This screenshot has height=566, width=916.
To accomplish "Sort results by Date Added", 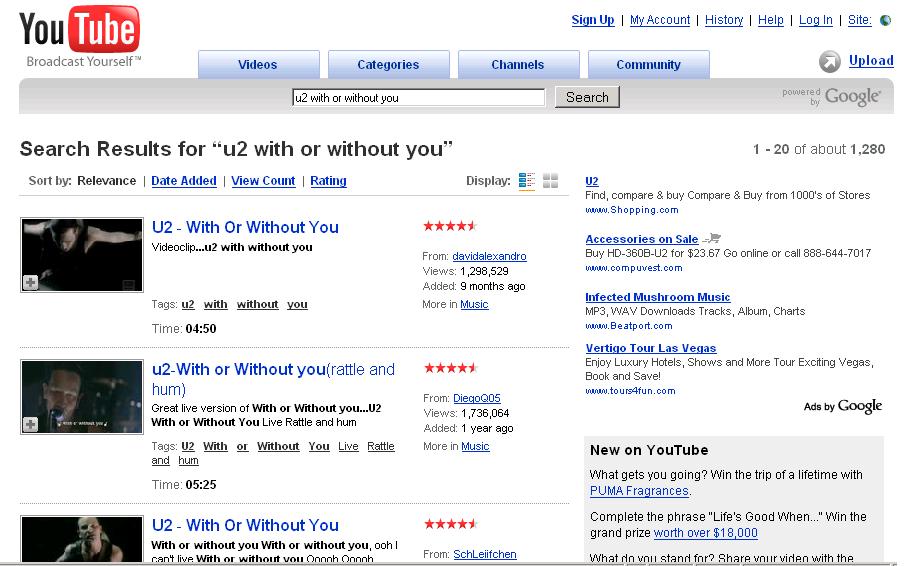I will point(184,181).
